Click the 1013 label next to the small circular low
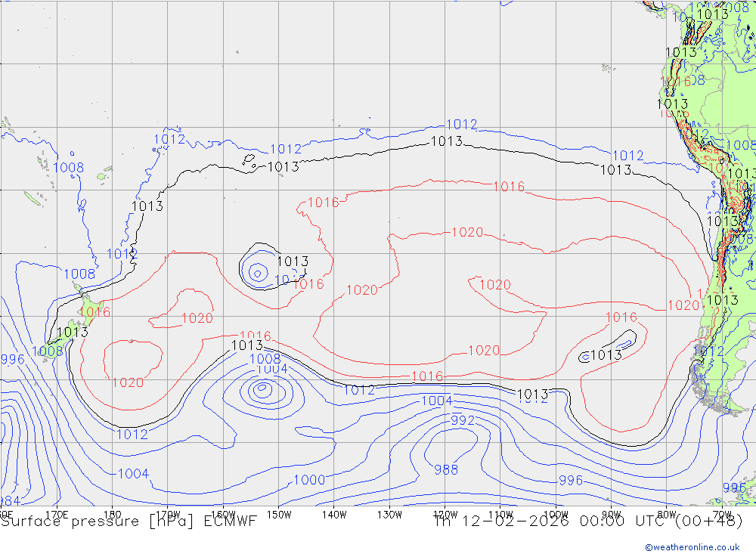 (293, 262)
